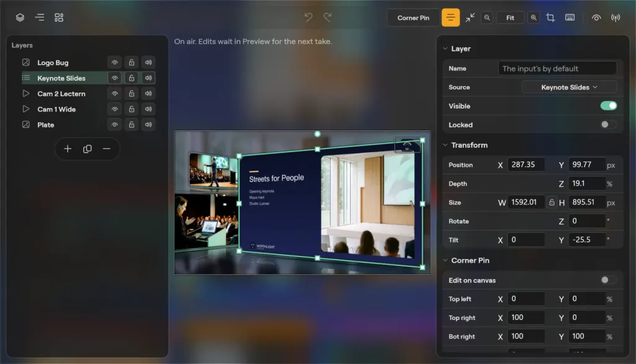Lock the Keynote Slides layer
The image size is (636, 364).
[132, 78]
